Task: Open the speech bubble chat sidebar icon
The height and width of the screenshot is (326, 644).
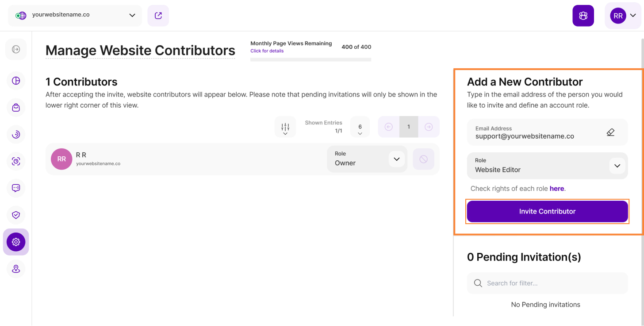Action: click(16, 188)
